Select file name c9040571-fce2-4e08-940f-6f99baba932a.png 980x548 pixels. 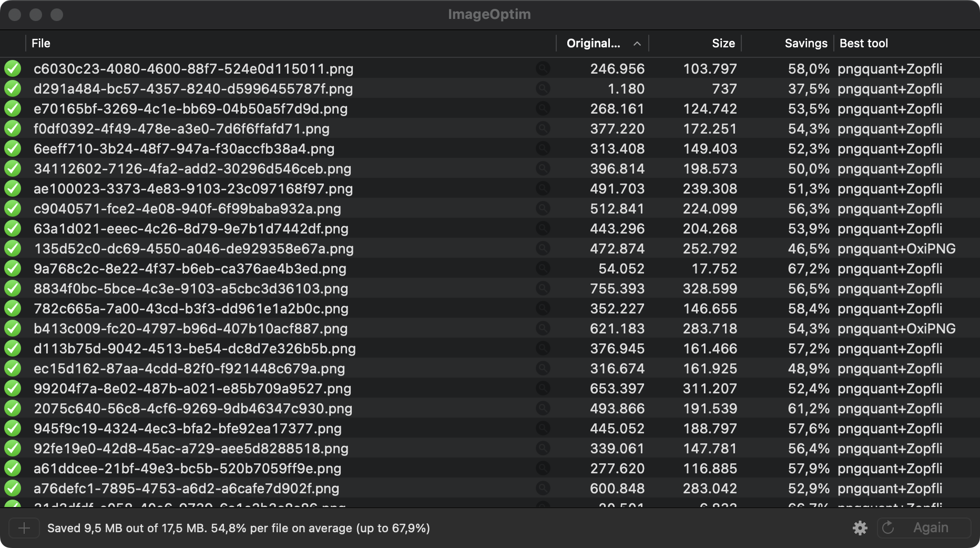[x=187, y=209]
